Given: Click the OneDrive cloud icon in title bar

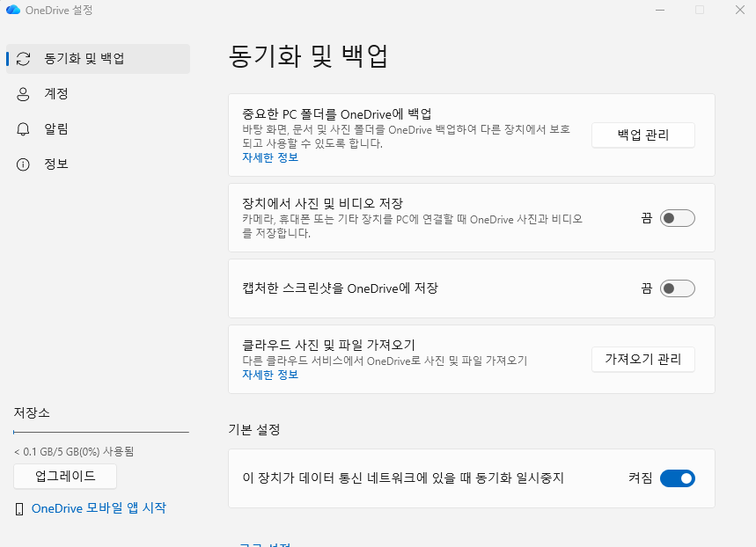Looking at the screenshot, I should pos(13,10).
